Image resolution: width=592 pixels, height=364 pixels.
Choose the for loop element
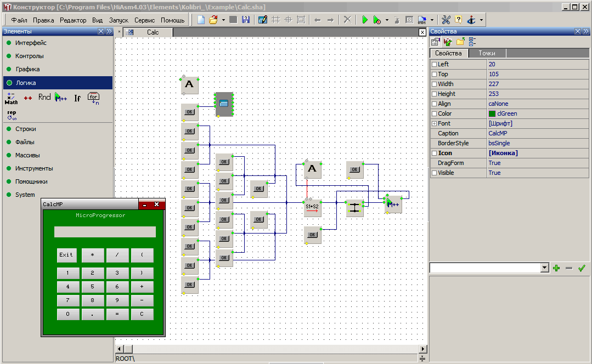pos(94,98)
